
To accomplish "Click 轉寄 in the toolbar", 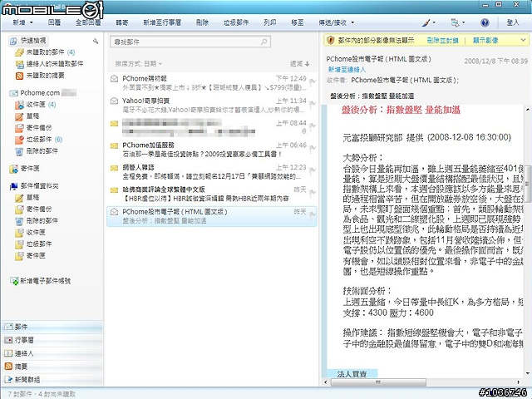I will [122, 22].
